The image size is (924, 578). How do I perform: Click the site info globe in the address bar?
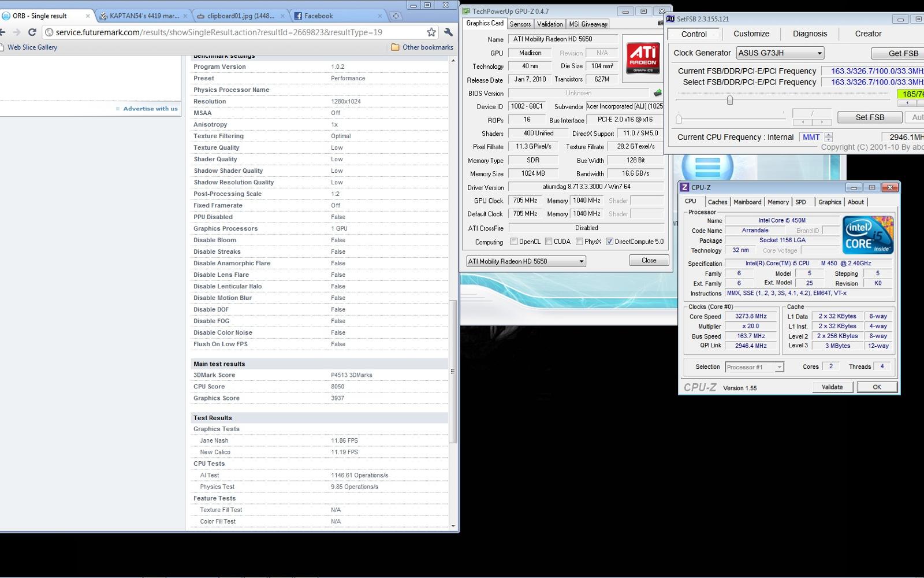coord(49,32)
